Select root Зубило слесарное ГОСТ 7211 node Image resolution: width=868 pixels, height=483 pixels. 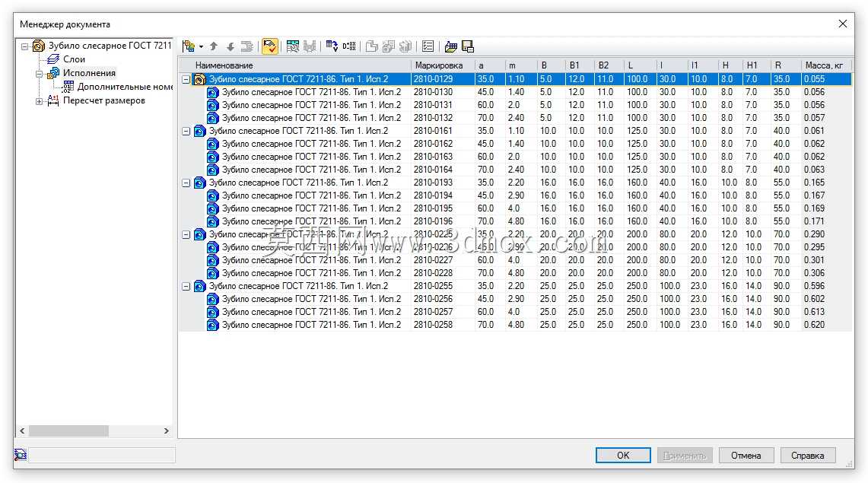pyautogui.click(x=110, y=46)
